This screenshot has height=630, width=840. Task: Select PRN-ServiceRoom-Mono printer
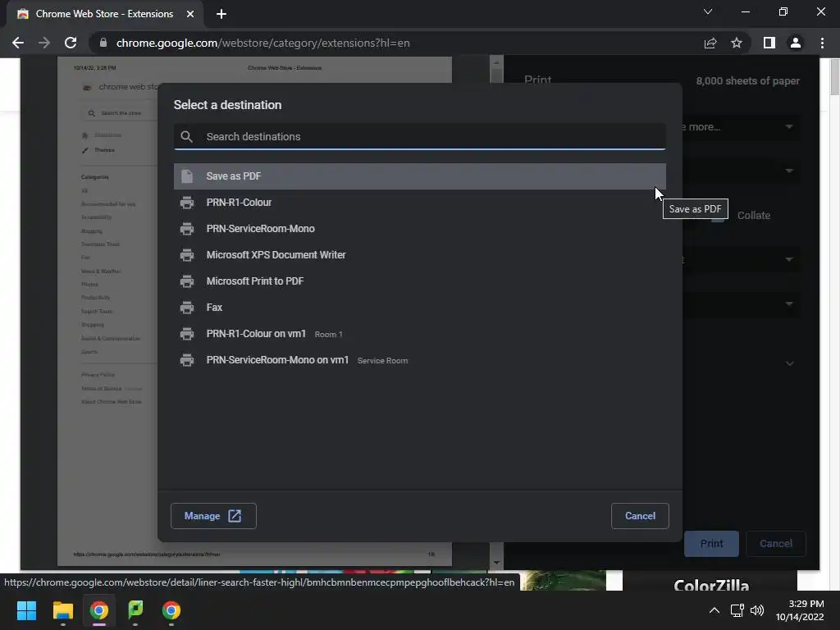(x=419, y=229)
